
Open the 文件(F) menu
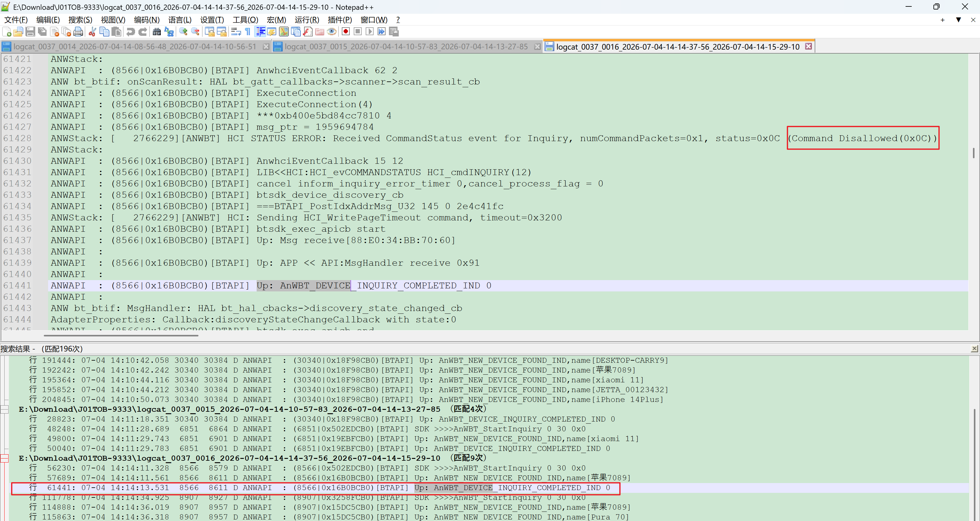16,20
